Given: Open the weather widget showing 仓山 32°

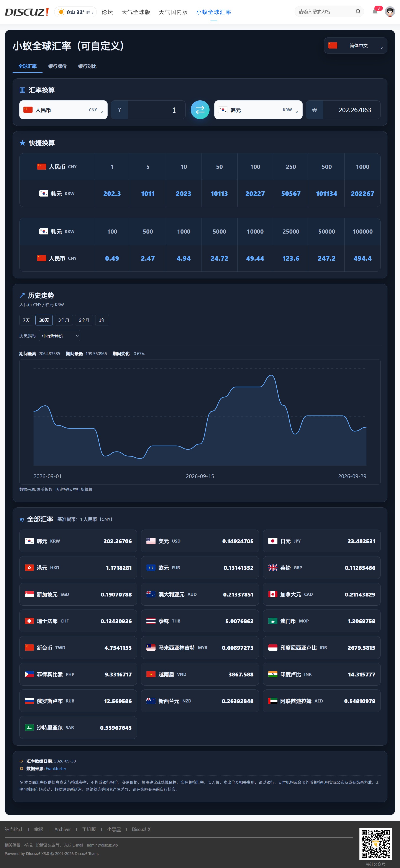Looking at the screenshot, I should click(75, 12).
